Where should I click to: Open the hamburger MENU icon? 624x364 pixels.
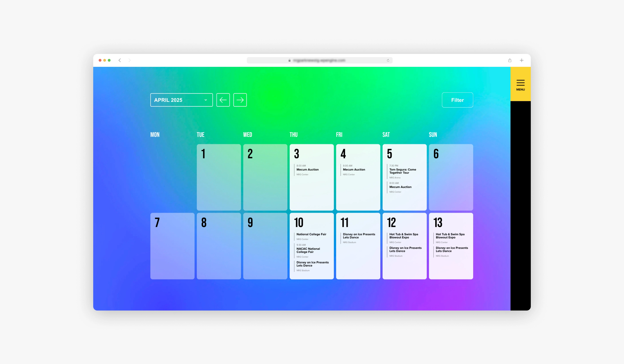click(520, 85)
